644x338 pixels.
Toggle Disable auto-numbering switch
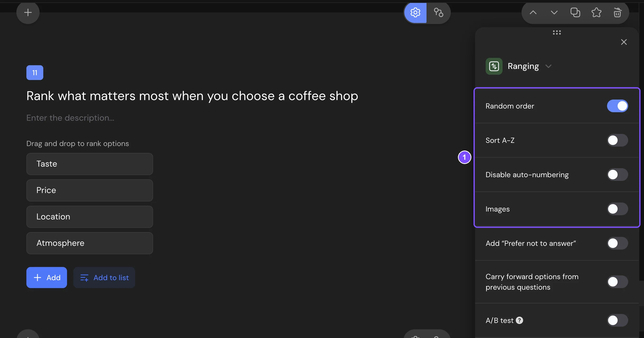617,175
